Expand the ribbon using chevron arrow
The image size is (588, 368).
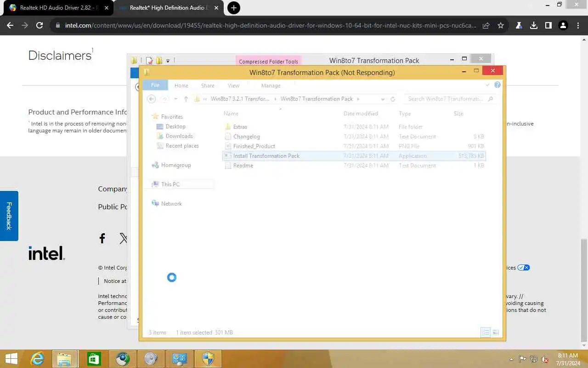pyautogui.click(x=487, y=85)
